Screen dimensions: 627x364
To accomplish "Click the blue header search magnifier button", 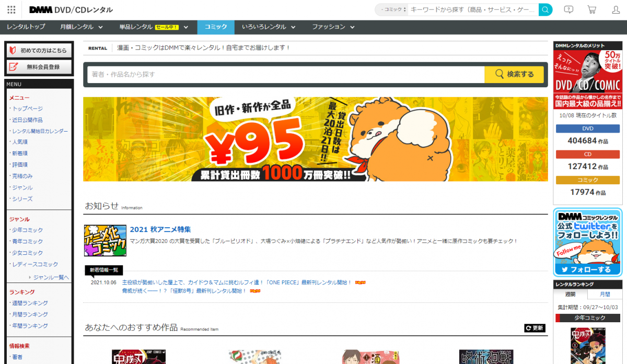I will coord(545,10).
